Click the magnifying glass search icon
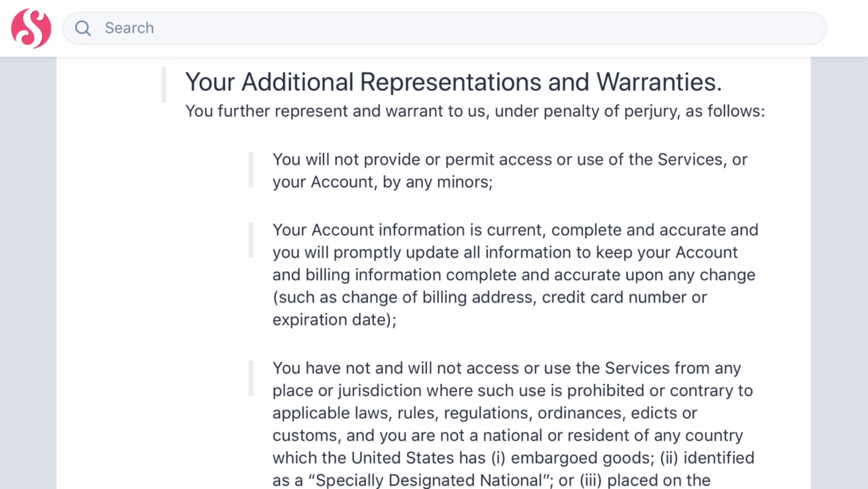The width and height of the screenshot is (868, 489). pyautogui.click(x=83, y=28)
